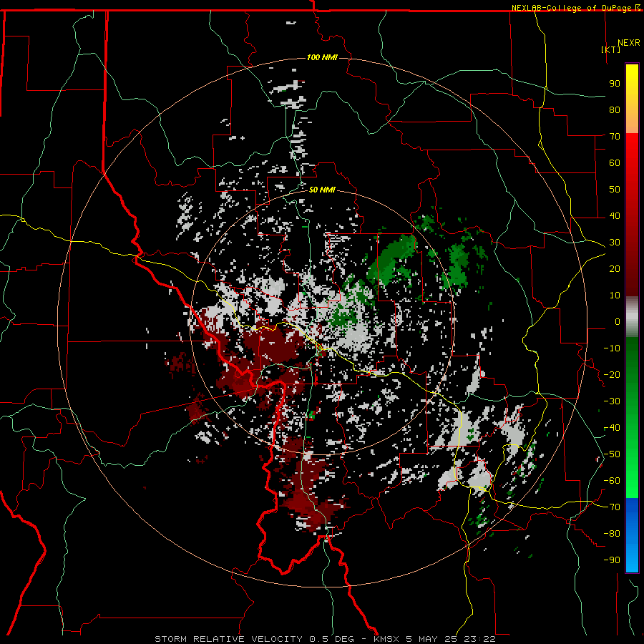
Task: Pick the dark green colorbar segment near -20
Action: [632, 370]
